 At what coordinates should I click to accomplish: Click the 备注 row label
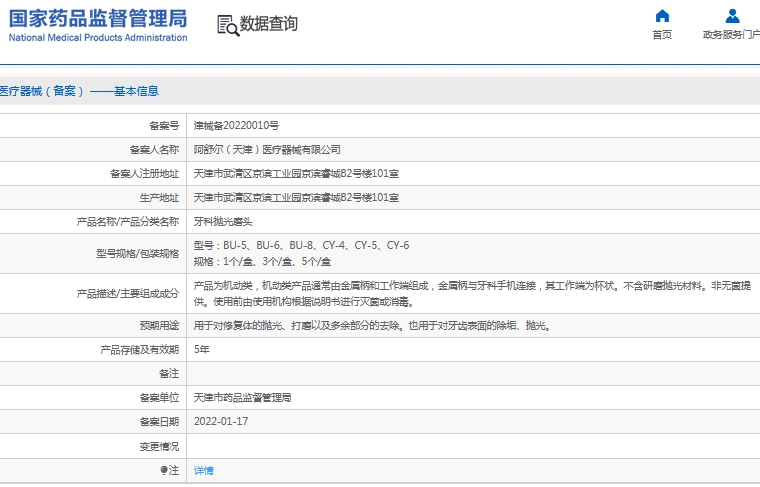coord(169,374)
